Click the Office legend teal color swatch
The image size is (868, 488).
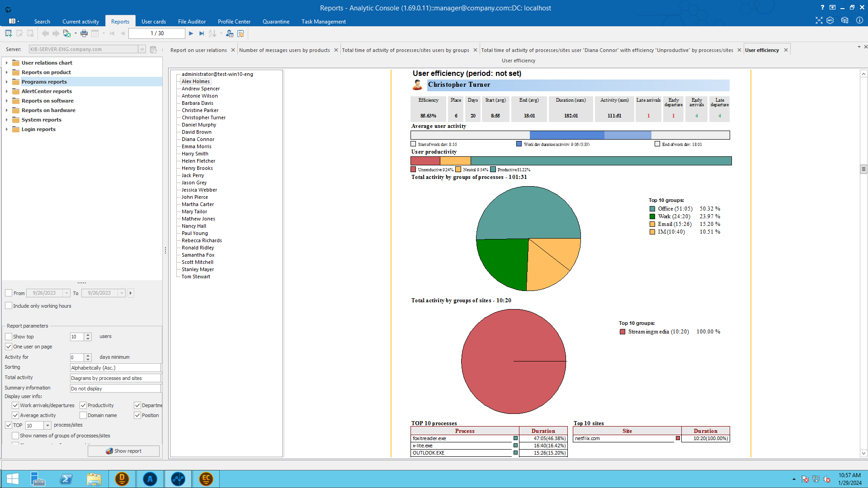[x=652, y=209]
